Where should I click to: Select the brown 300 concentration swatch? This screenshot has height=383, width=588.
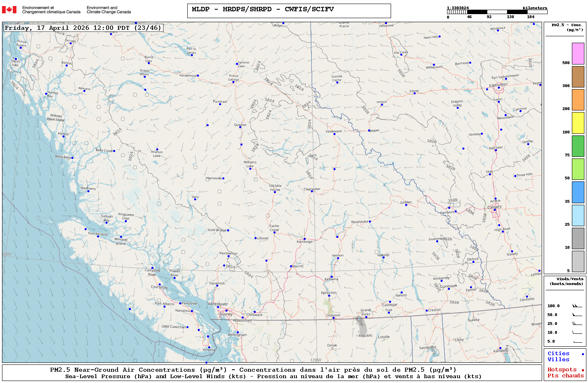(x=578, y=77)
